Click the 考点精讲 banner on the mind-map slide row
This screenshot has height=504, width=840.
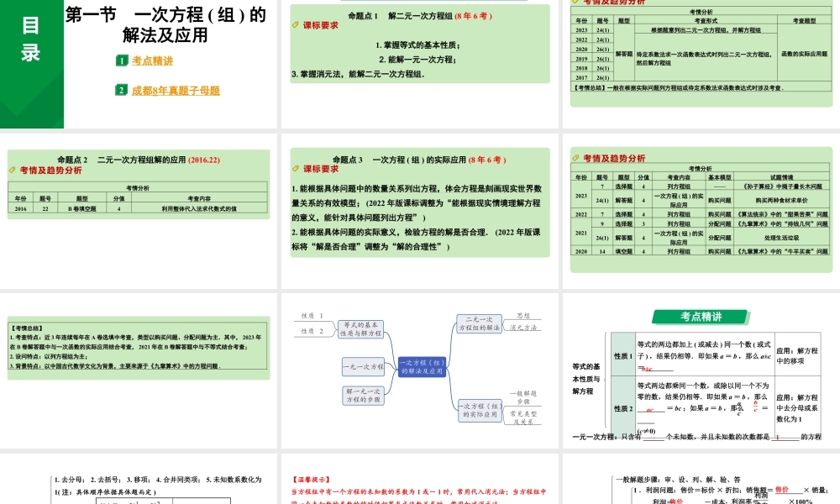point(700,318)
